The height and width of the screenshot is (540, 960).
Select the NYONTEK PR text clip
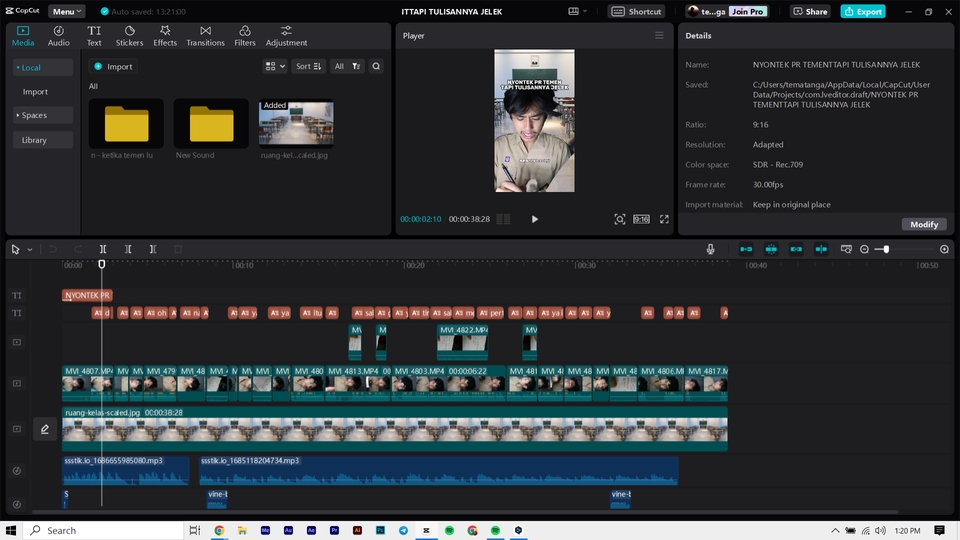87,295
